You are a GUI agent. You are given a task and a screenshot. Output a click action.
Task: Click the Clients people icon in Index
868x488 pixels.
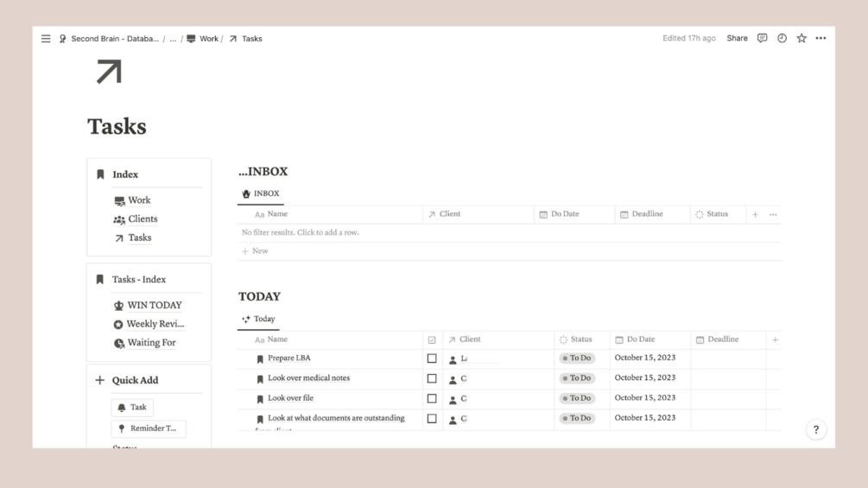coord(119,219)
